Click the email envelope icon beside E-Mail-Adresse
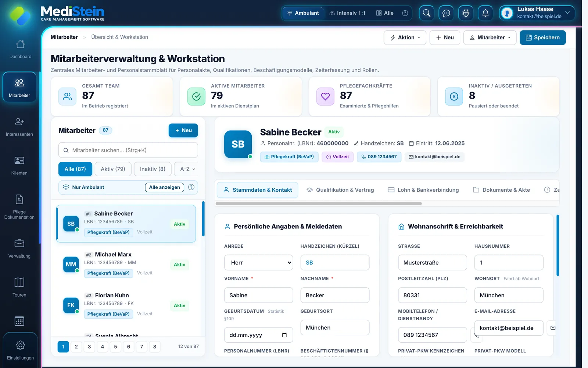Image resolution: width=588 pixels, height=368 pixels. pos(553,328)
